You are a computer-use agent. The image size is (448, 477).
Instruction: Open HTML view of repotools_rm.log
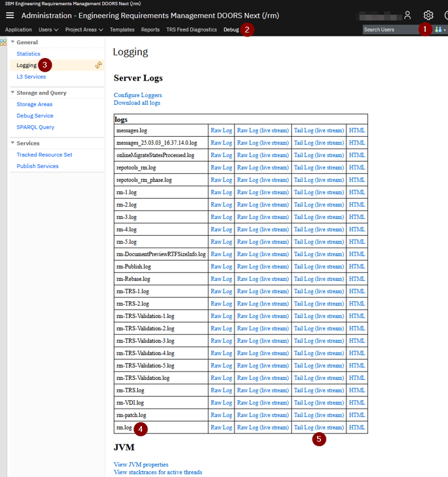pyautogui.click(x=357, y=167)
